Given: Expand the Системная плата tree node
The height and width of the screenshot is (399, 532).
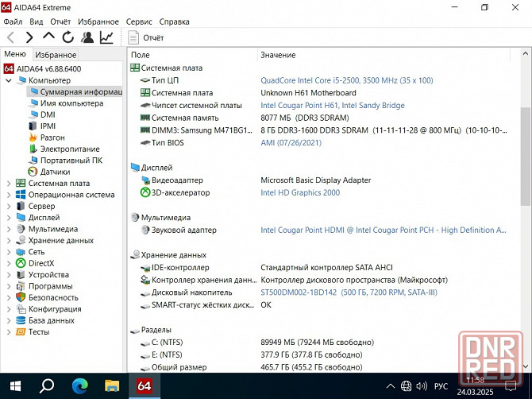Looking at the screenshot, I should (x=9, y=184).
